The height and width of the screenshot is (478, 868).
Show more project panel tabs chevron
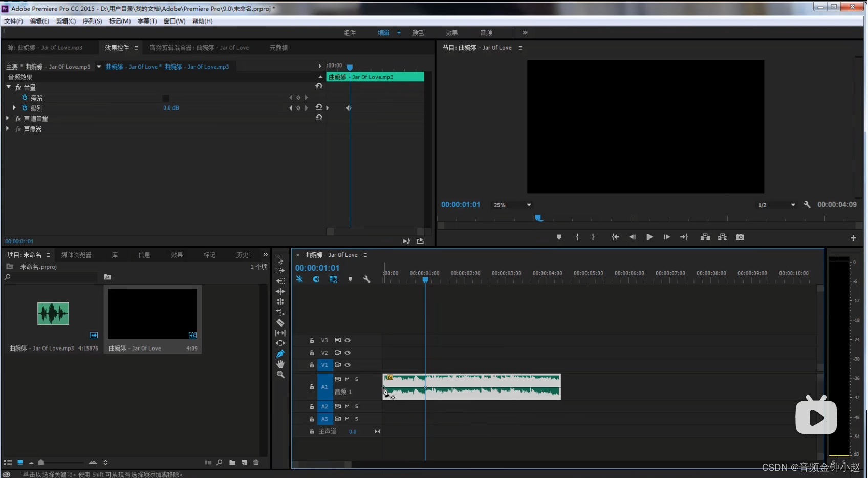coord(265,254)
